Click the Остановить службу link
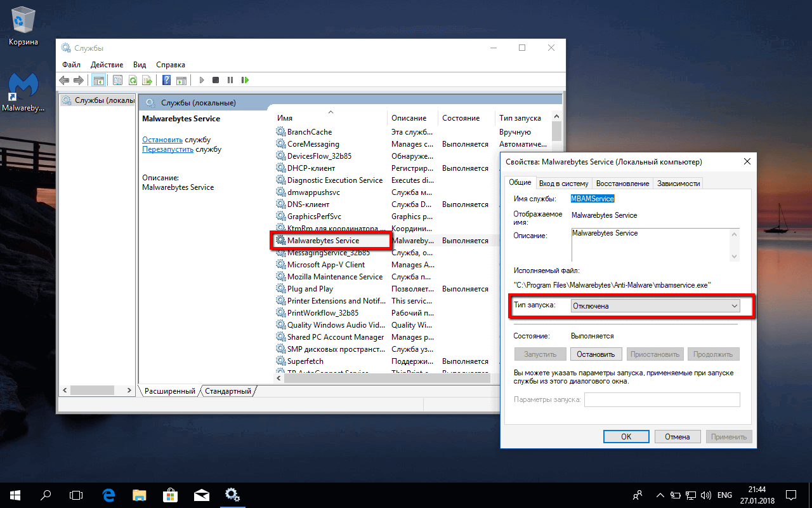This screenshot has height=508, width=812. [x=163, y=139]
